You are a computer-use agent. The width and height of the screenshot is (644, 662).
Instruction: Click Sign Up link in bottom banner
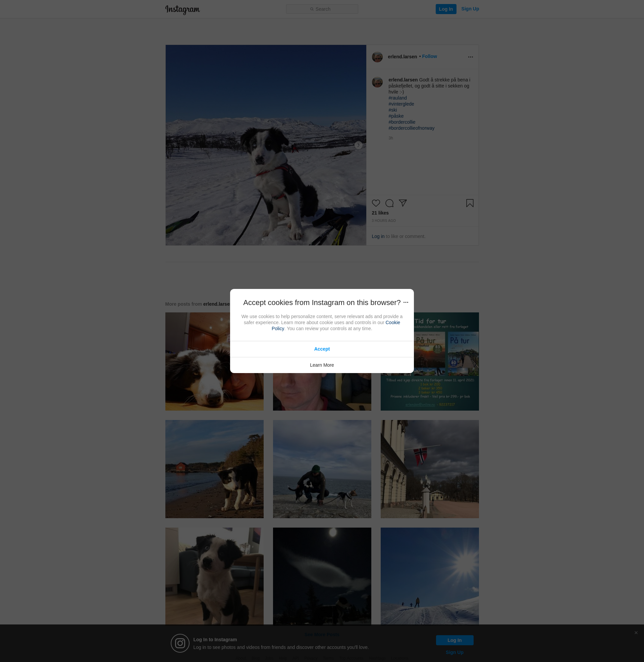[x=454, y=653]
